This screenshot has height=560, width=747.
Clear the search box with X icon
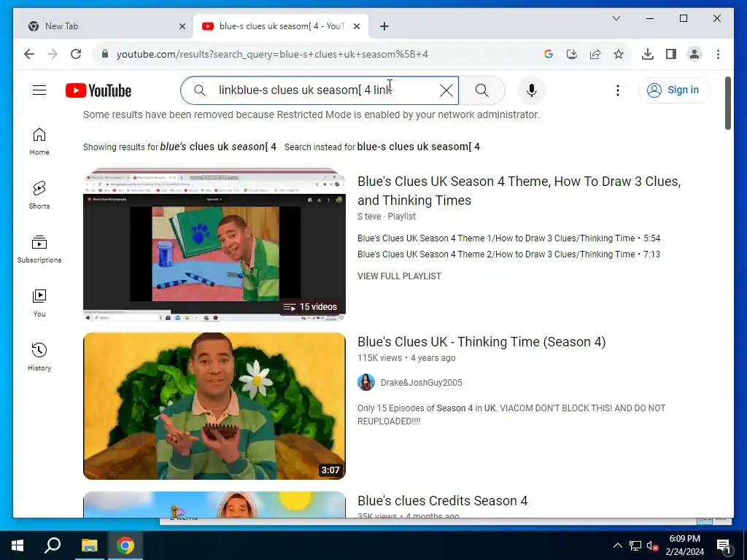click(446, 90)
